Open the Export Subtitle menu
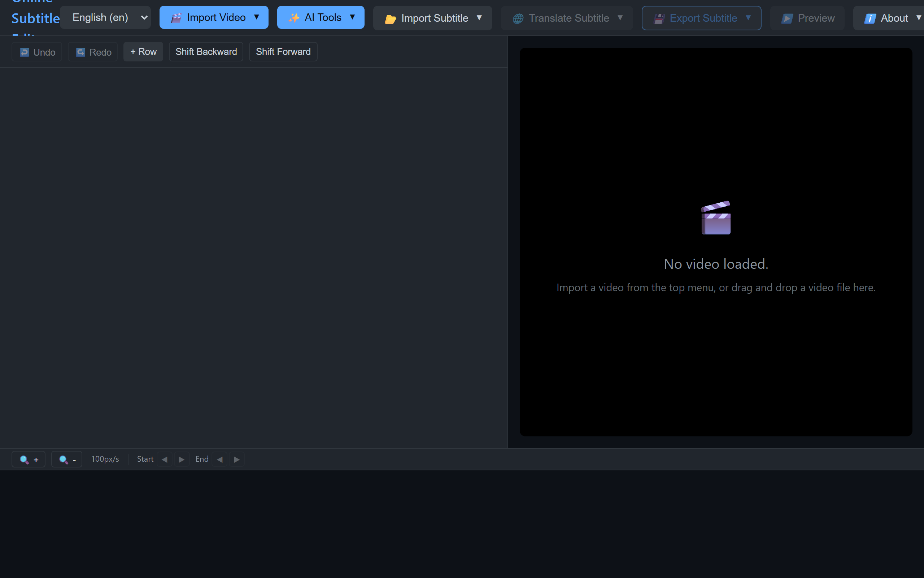This screenshot has width=924, height=578. [x=701, y=18]
